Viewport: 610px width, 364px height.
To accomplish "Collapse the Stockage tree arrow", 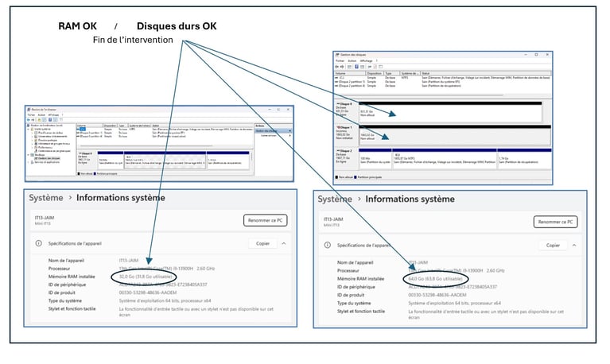I will (x=29, y=155).
